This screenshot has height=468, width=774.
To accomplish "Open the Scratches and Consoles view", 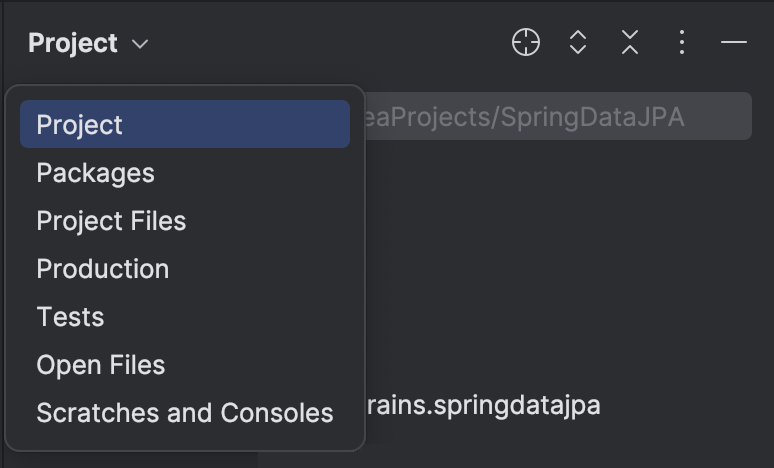I will point(184,413).
